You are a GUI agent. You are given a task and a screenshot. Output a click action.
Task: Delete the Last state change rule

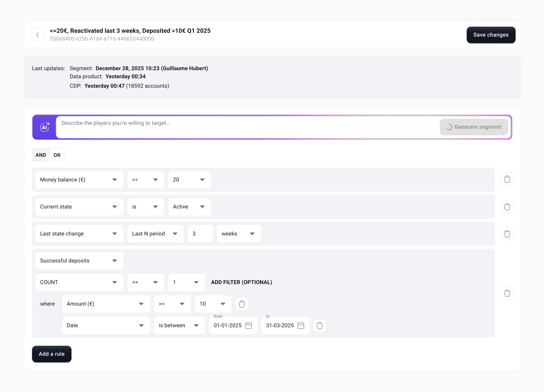click(x=507, y=234)
